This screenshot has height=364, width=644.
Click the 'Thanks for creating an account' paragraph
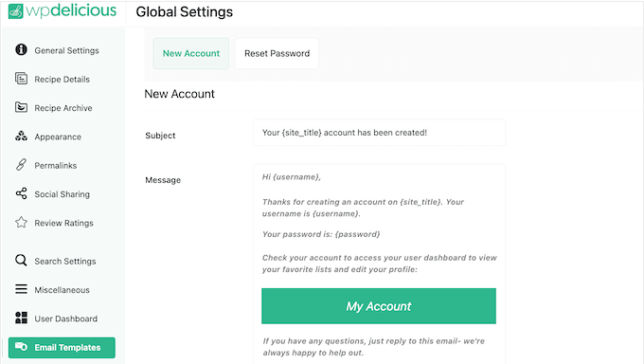363,208
